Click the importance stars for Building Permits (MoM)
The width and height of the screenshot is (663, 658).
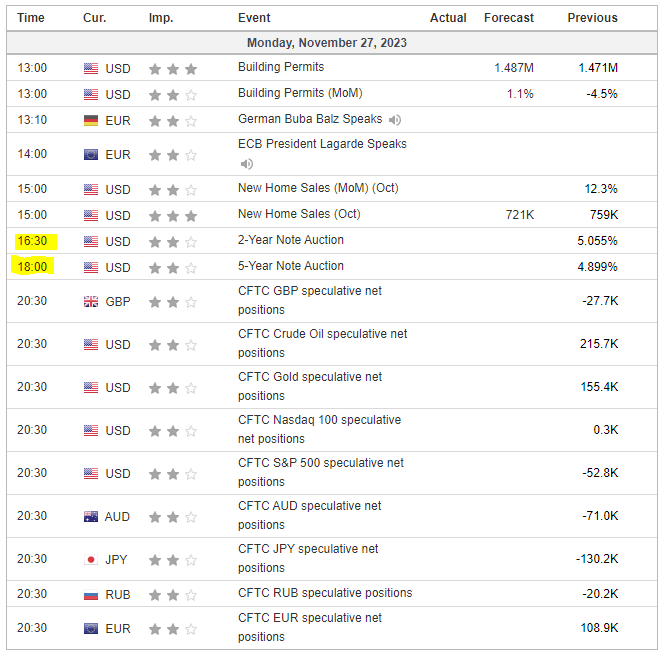pyautogui.click(x=173, y=95)
